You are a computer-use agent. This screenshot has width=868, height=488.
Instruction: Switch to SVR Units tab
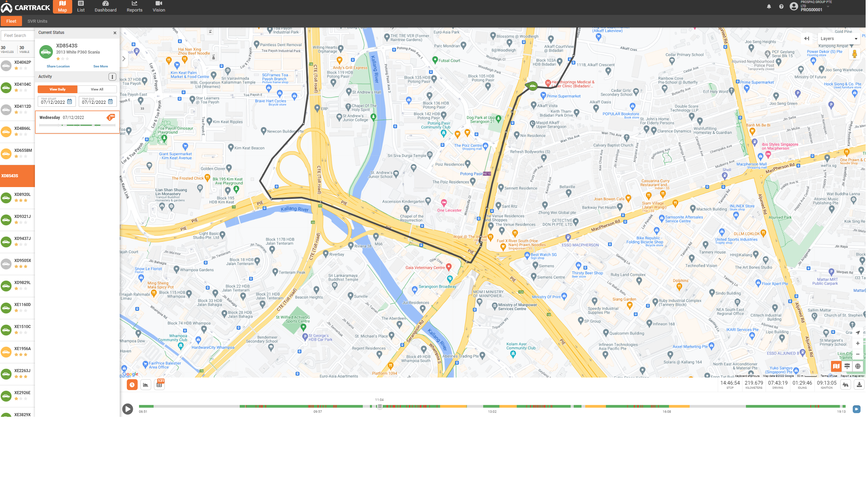point(37,21)
